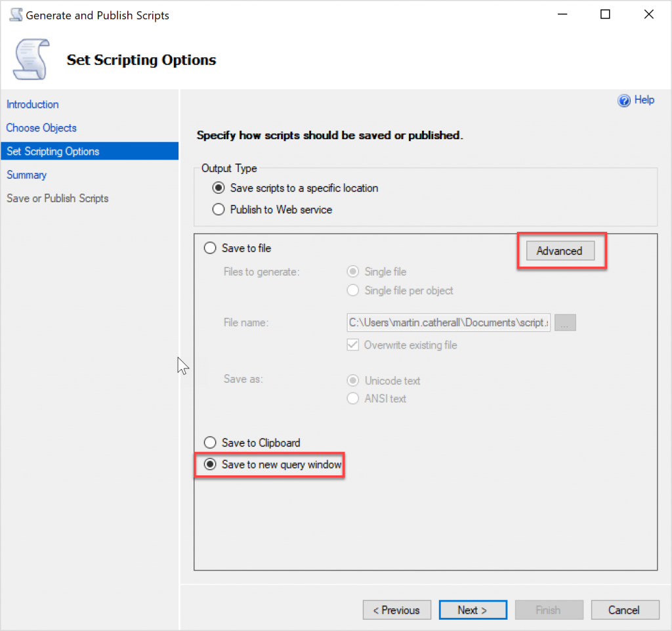Choose the "Save to file" radio button
The image size is (672, 631).
tap(210, 248)
